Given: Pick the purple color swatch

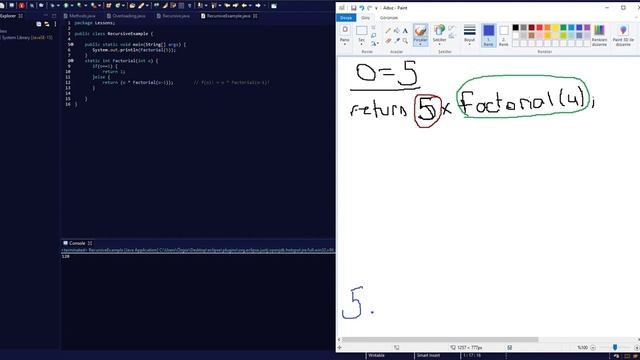Looking at the screenshot, I should click(587, 27).
